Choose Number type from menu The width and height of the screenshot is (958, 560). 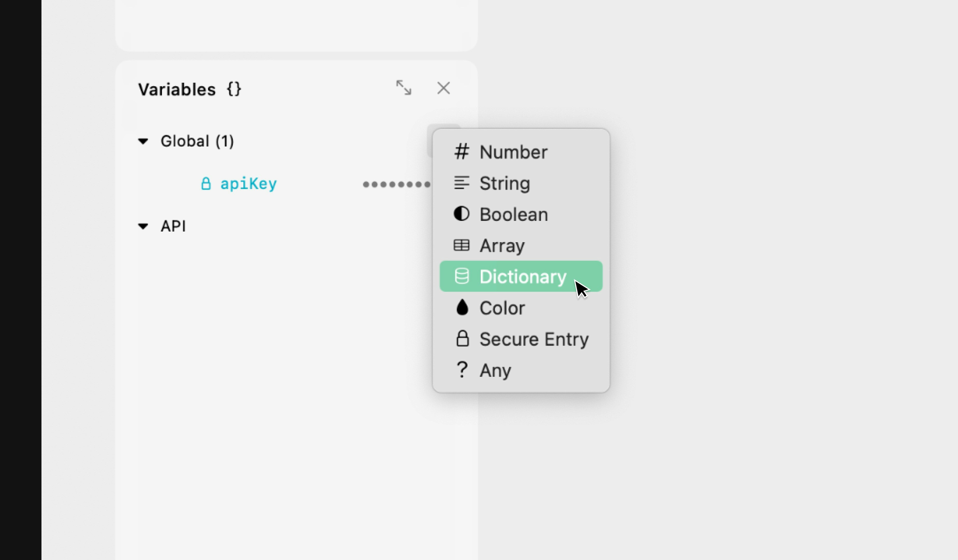pyautogui.click(x=513, y=152)
